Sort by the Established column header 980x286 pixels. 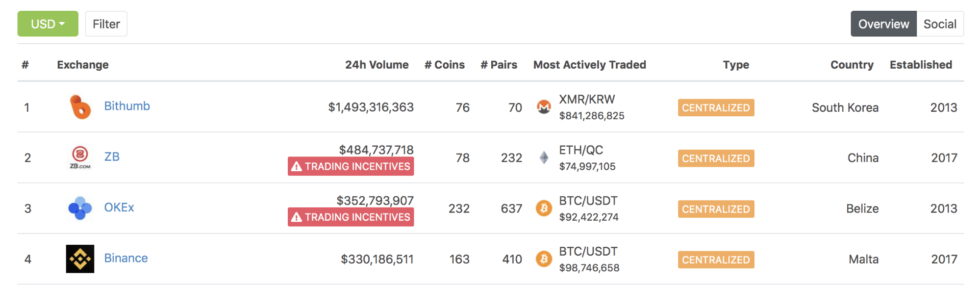(x=921, y=65)
